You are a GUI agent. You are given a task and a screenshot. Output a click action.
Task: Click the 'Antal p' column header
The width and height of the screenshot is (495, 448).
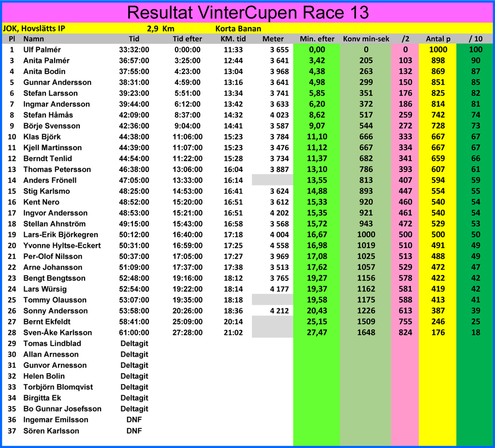click(438, 39)
